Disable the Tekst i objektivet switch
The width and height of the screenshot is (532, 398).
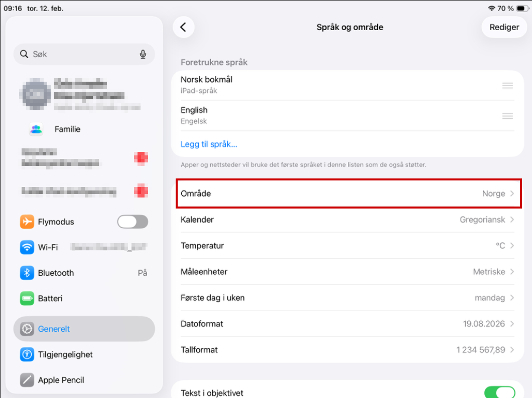click(500, 392)
